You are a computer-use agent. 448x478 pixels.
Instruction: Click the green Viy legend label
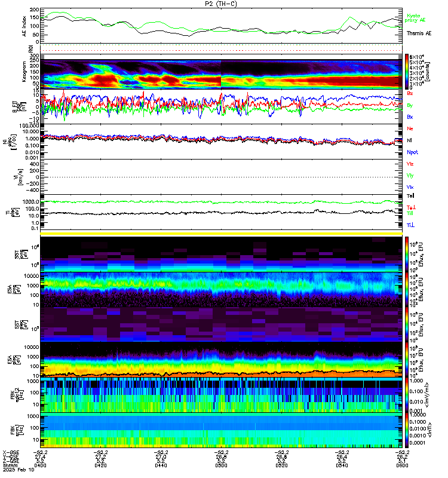tap(410, 176)
